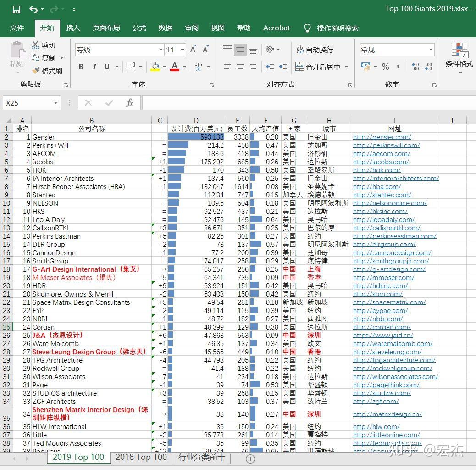Click the increase decimal icon

415,67
